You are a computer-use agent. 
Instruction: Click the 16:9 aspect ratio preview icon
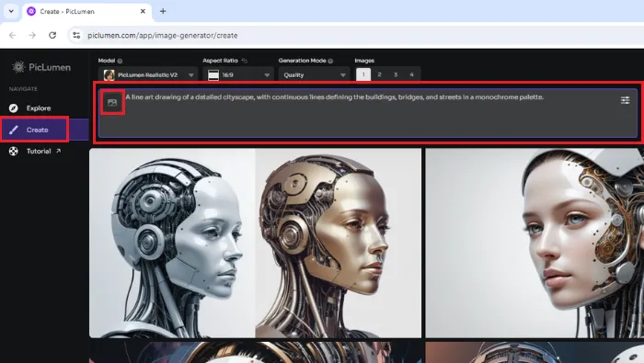[213, 75]
